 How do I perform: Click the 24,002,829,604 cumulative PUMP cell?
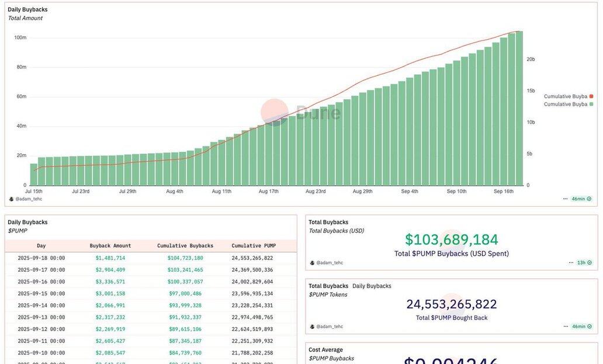[252, 282]
